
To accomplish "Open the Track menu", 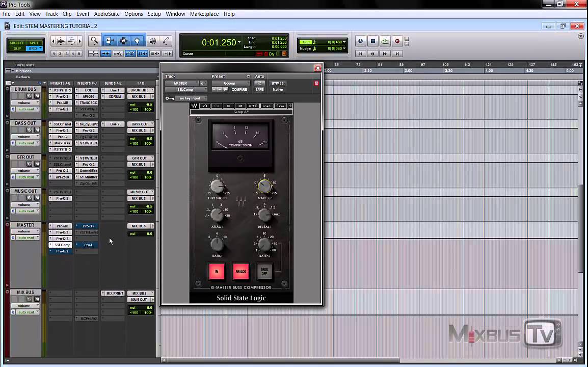I will pyautogui.click(x=51, y=14).
